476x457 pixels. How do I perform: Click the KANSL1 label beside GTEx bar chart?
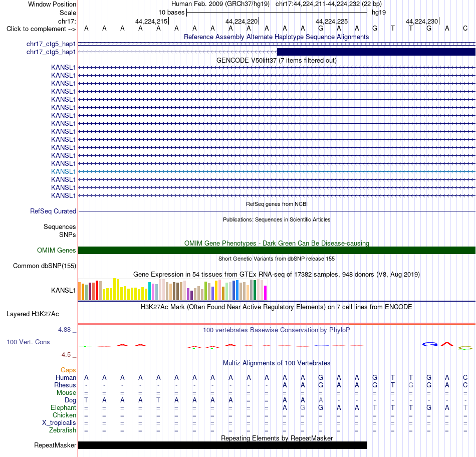pyautogui.click(x=63, y=290)
